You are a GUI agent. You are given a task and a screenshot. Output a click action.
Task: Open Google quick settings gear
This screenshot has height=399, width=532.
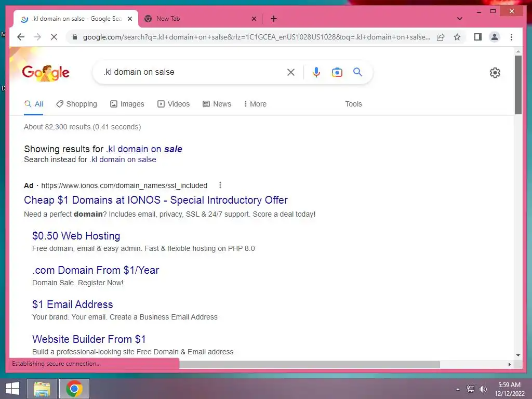coord(495,73)
